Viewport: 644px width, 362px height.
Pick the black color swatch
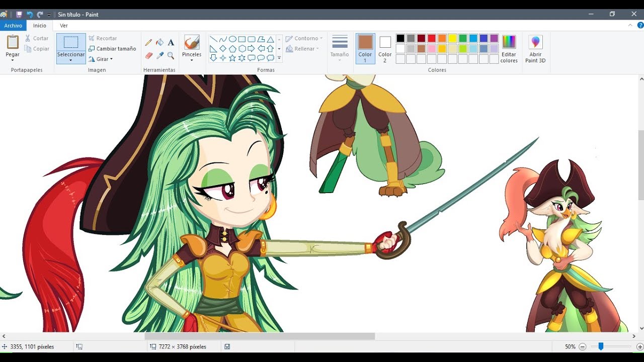[400, 38]
